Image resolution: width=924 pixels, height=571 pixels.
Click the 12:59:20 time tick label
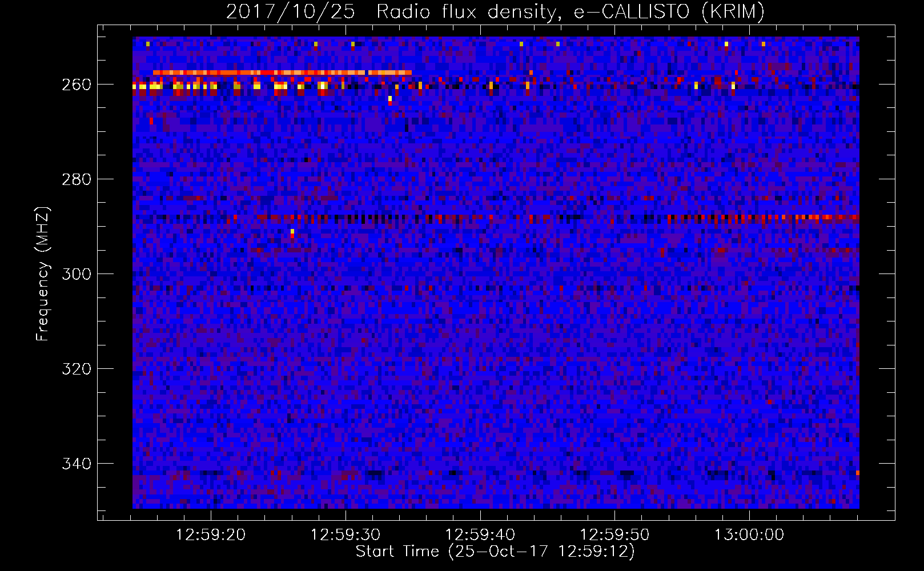tap(210, 535)
